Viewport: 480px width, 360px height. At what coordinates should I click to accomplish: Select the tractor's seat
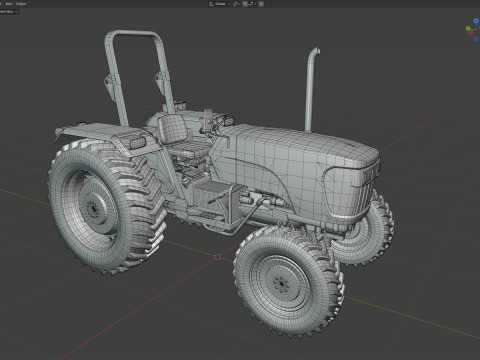182,137
